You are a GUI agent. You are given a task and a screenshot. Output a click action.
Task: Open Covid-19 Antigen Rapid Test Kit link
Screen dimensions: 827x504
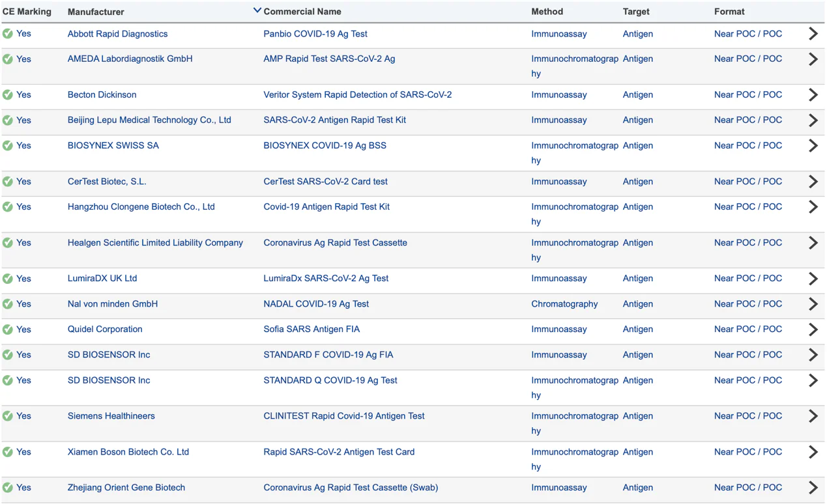point(326,206)
